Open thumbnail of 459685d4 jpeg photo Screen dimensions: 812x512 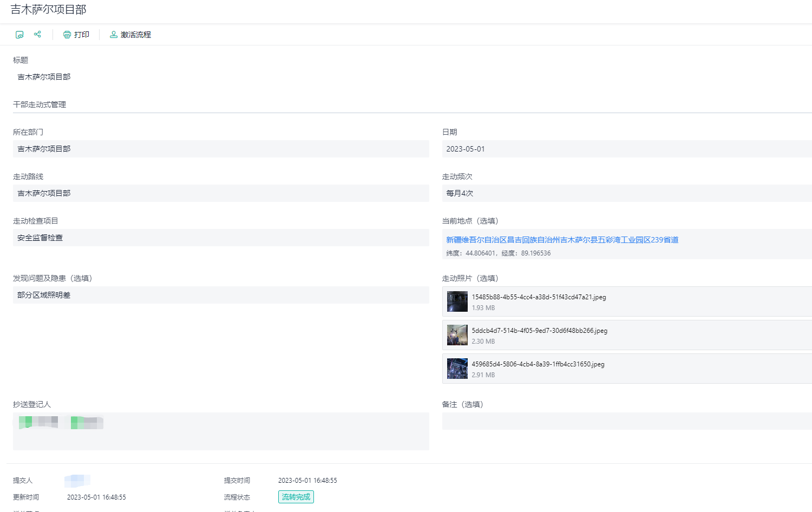(457, 369)
